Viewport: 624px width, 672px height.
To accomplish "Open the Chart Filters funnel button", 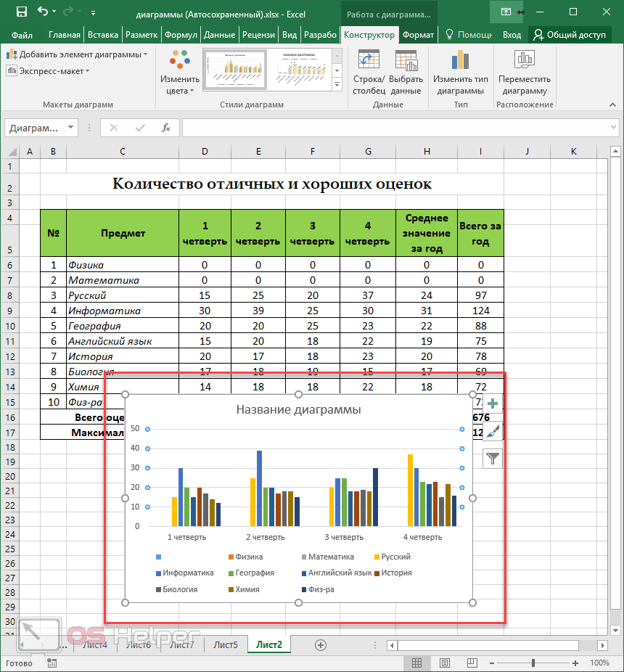I will [493, 458].
